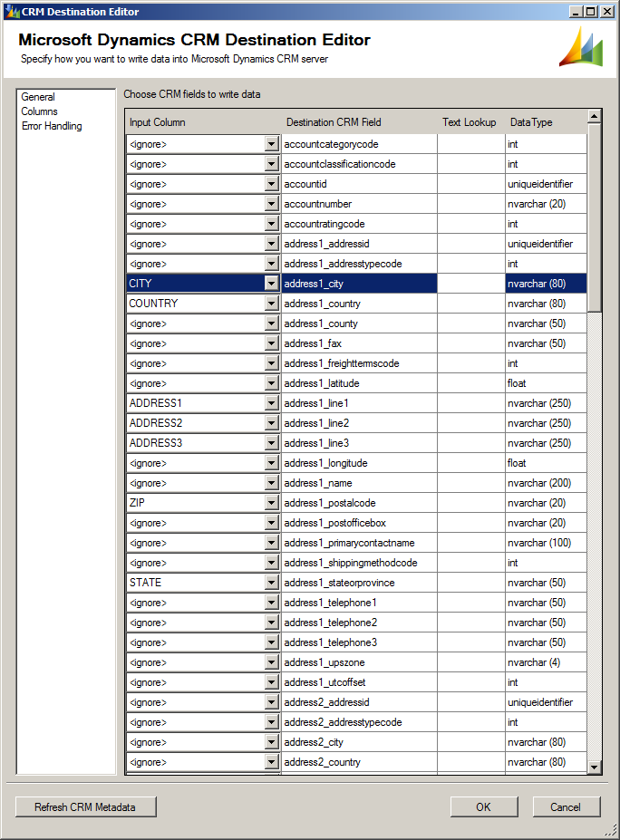
Task: Confirm with the OK button
Action: tap(484, 806)
